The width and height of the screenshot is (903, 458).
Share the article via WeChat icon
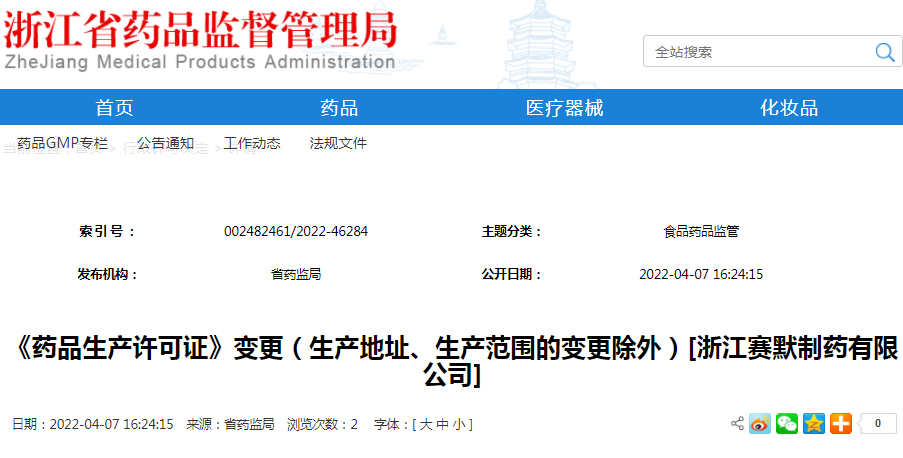[787, 423]
